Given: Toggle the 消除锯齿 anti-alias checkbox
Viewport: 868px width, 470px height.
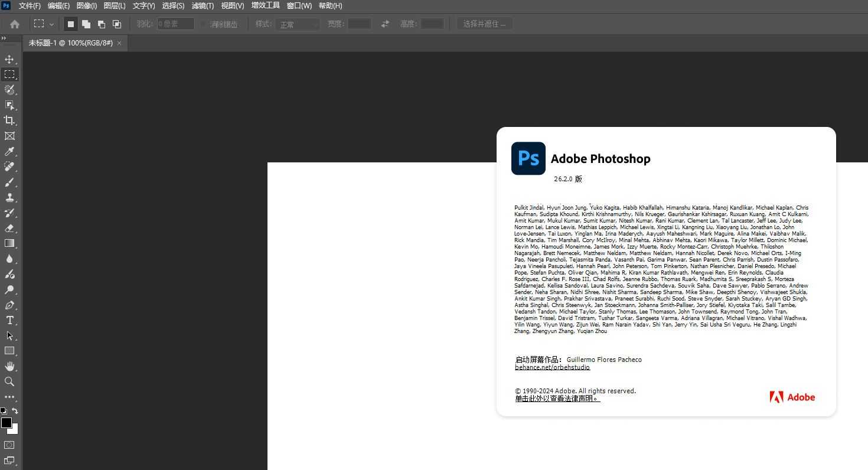Looking at the screenshot, I should point(203,24).
